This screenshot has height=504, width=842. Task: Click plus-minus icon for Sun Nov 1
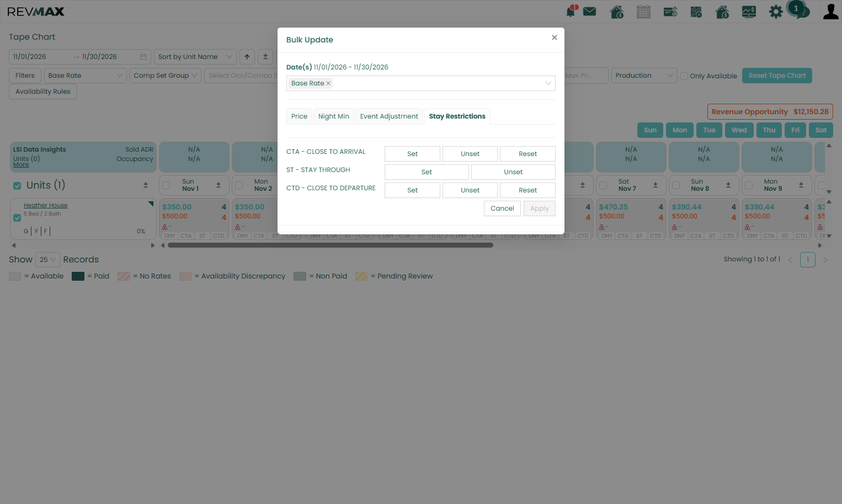click(219, 185)
